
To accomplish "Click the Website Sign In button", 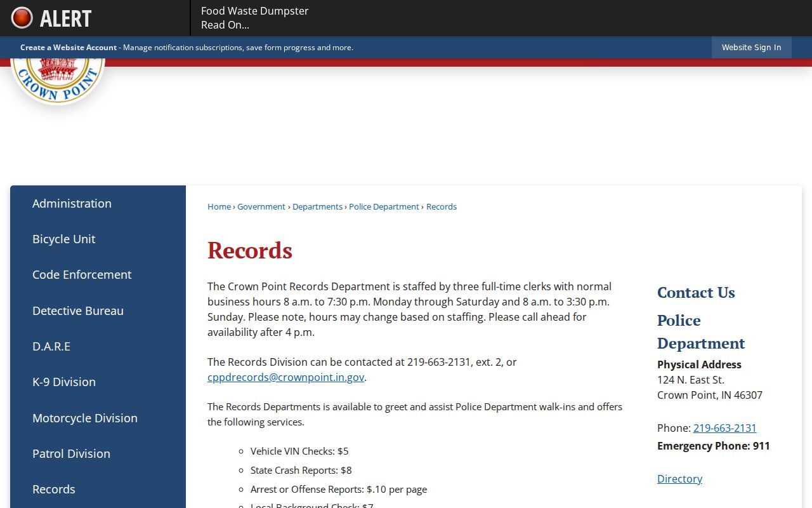I will coord(751,48).
